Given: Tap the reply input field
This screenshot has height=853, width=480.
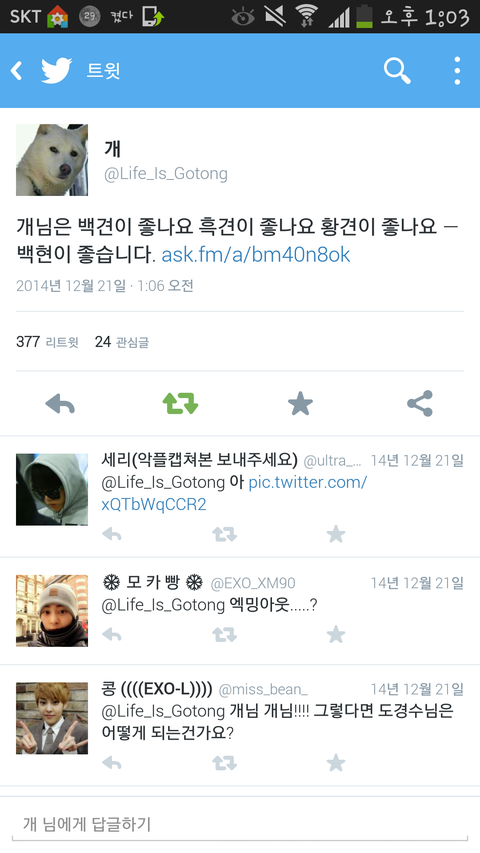Looking at the screenshot, I should (x=240, y=824).
